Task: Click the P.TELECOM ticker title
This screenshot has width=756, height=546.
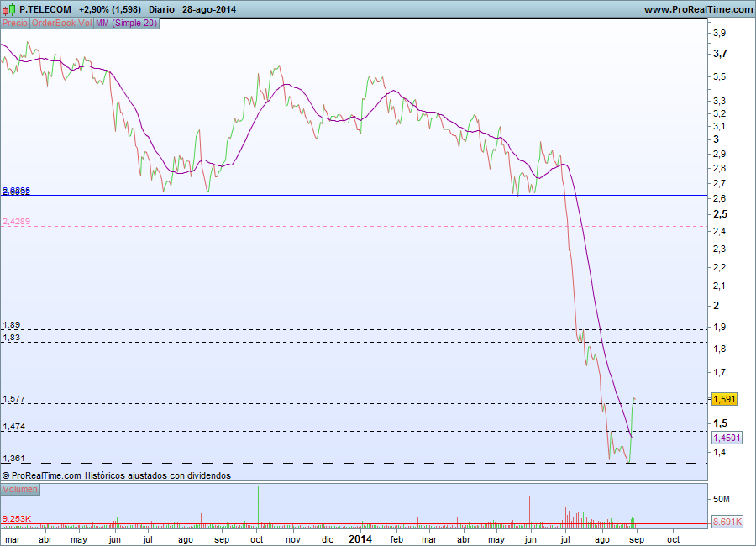Action: 45,9
